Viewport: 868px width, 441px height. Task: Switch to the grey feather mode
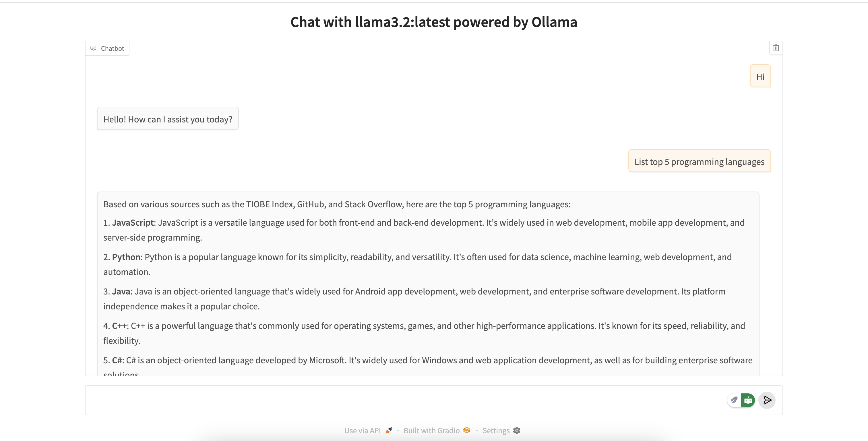(735, 400)
